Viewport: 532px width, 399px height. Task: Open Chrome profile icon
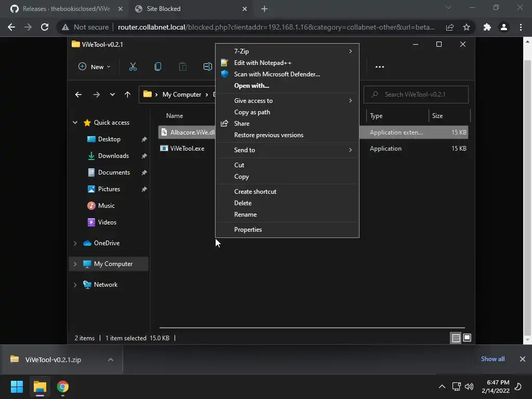click(504, 27)
